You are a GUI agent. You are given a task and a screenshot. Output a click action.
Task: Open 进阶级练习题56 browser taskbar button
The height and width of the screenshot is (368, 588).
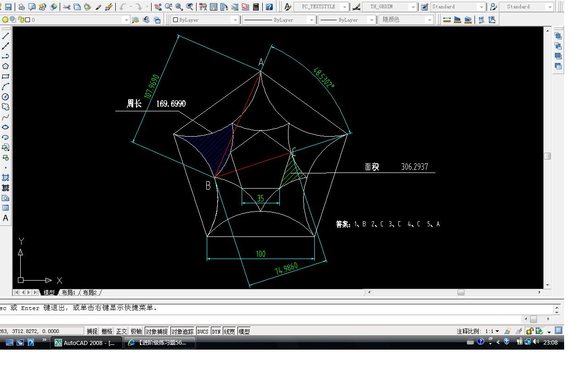tap(159, 343)
